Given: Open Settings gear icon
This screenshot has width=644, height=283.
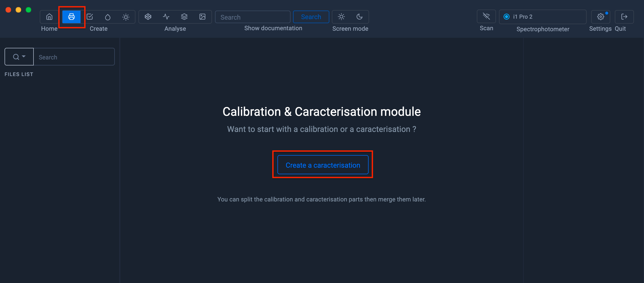Looking at the screenshot, I should click(x=601, y=17).
